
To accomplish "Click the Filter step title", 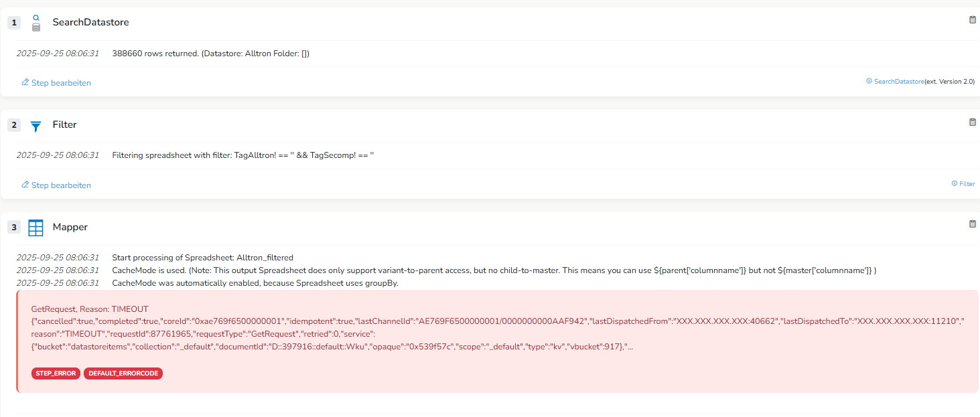I will [65, 125].
